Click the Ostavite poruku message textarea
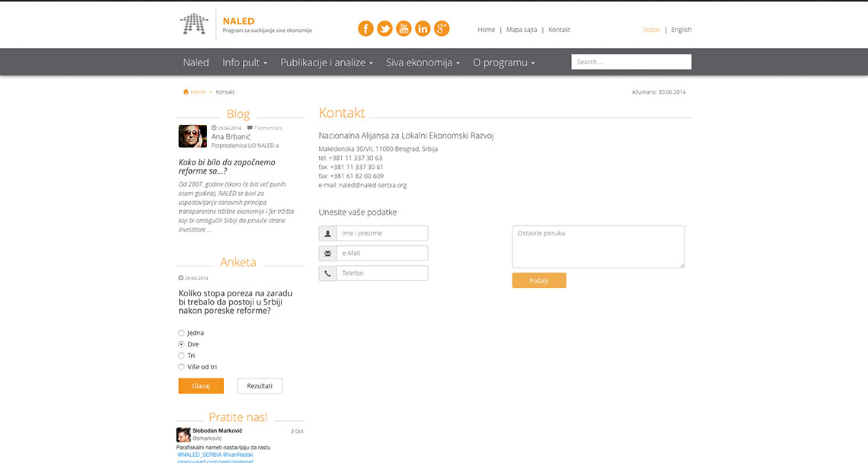The width and height of the screenshot is (868, 463). coord(598,247)
